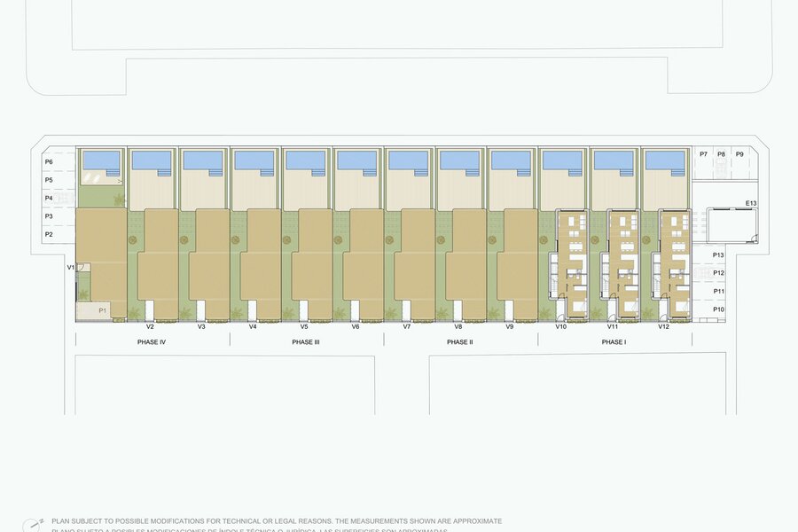The width and height of the screenshot is (798, 532).
Task: Click the V6 villa label
Action: 355,327
